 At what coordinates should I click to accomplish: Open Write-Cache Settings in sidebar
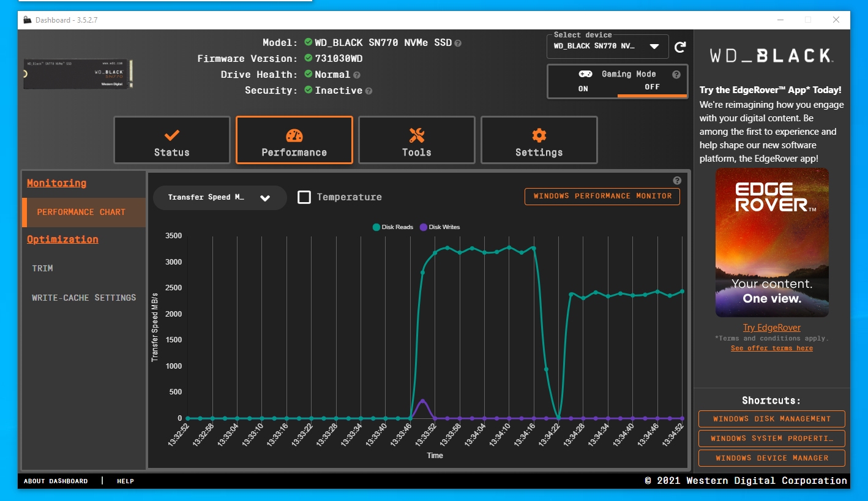pos(84,298)
